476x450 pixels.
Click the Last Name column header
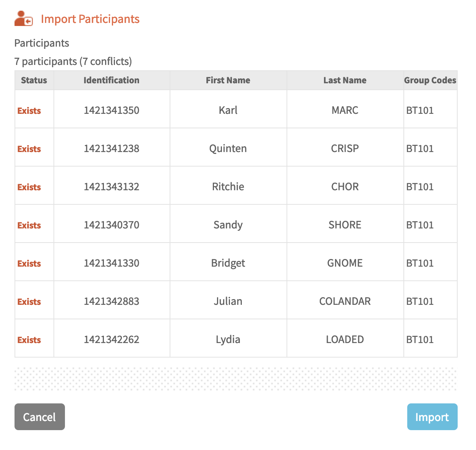[x=345, y=80]
